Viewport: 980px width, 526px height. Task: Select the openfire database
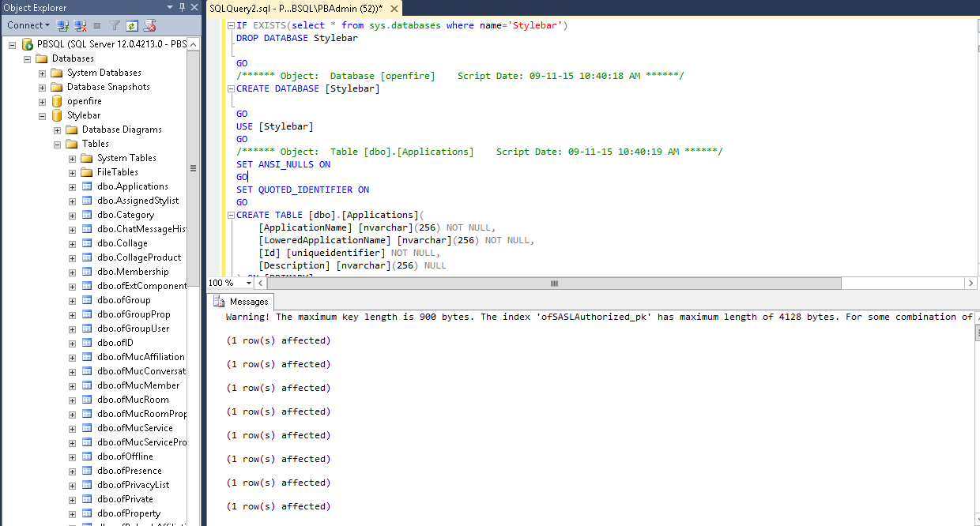84,101
